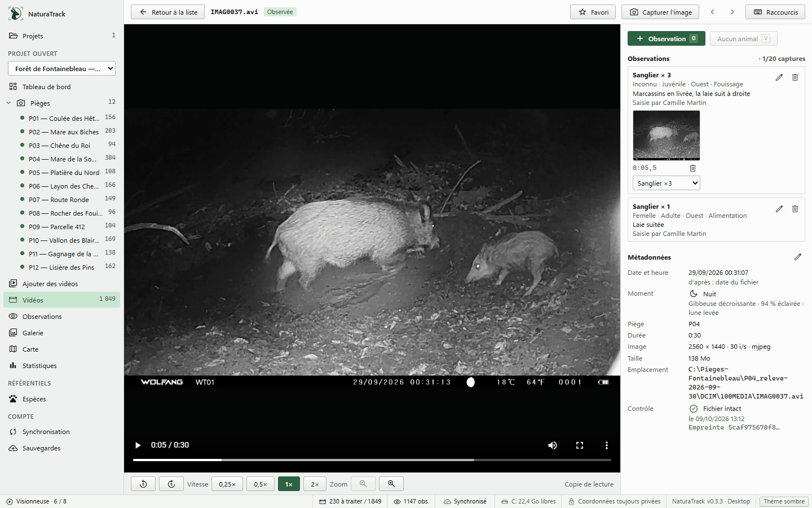Open Tableau de bord
The width and height of the screenshot is (812, 508).
point(62,86)
